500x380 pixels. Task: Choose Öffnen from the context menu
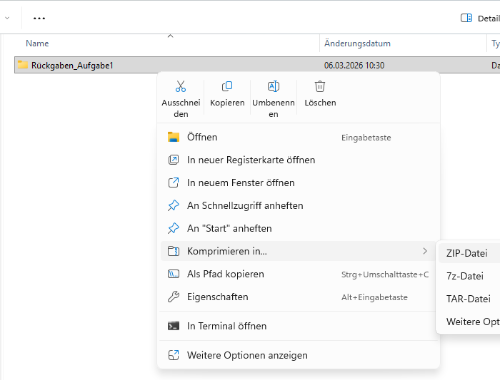(x=298, y=137)
